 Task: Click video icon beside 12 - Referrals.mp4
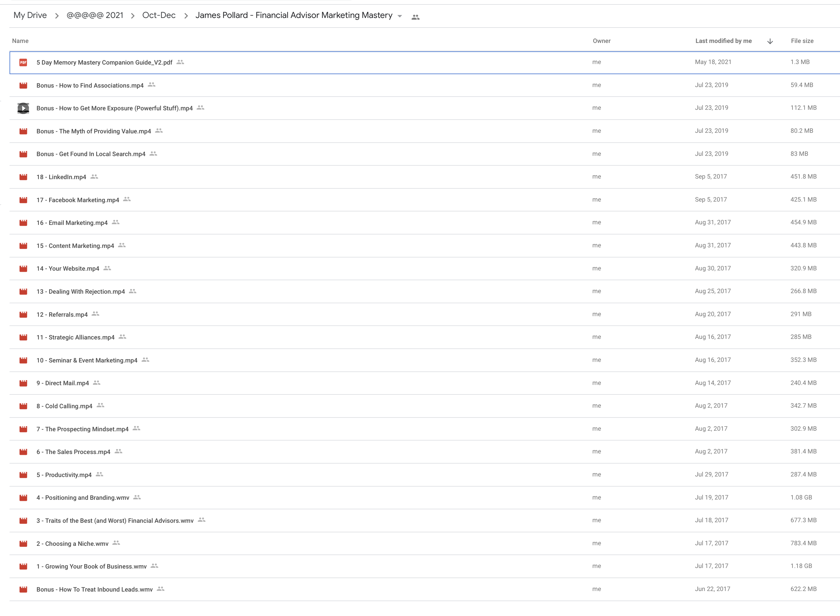click(x=23, y=314)
